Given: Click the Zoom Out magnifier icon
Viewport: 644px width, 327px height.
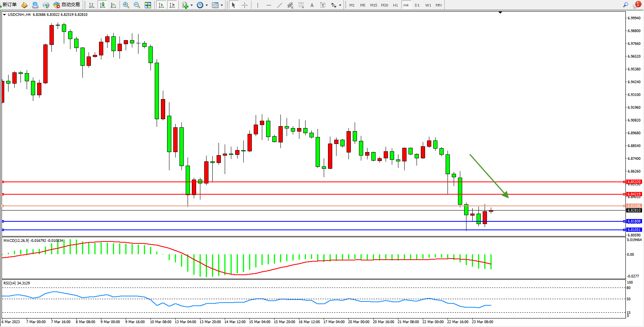Looking at the screenshot, I should point(137,5).
